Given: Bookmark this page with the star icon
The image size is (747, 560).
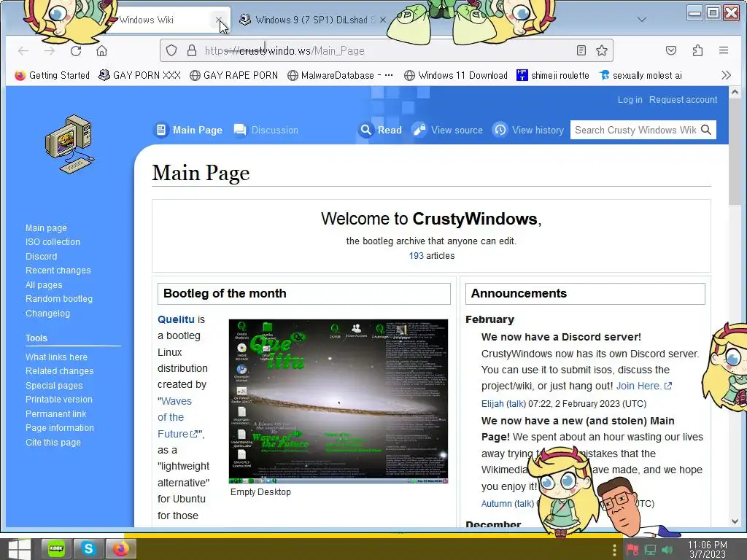Looking at the screenshot, I should tap(602, 50).
